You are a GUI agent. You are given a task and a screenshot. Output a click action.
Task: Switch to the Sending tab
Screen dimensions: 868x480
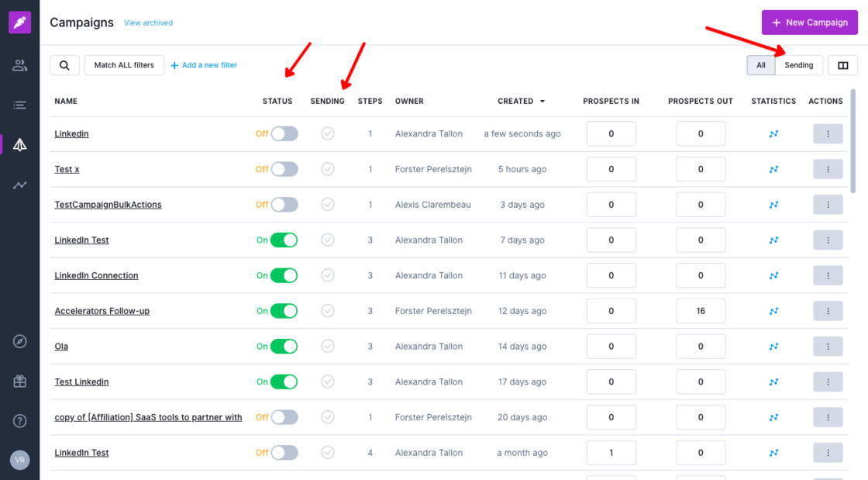(x=799, y=65)
